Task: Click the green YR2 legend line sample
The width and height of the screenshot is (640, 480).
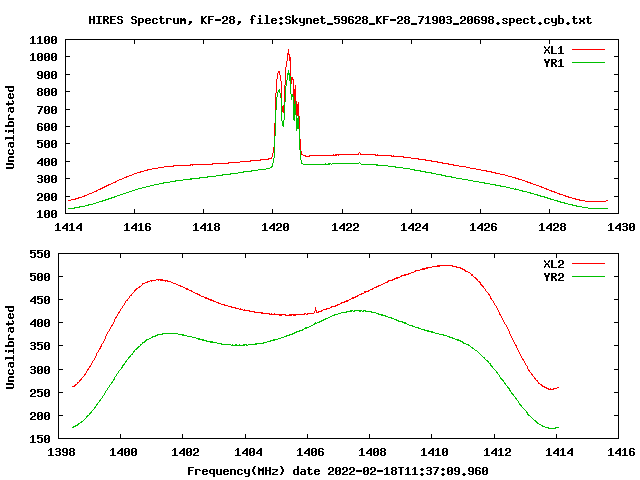Action: [x=588, y=277]
